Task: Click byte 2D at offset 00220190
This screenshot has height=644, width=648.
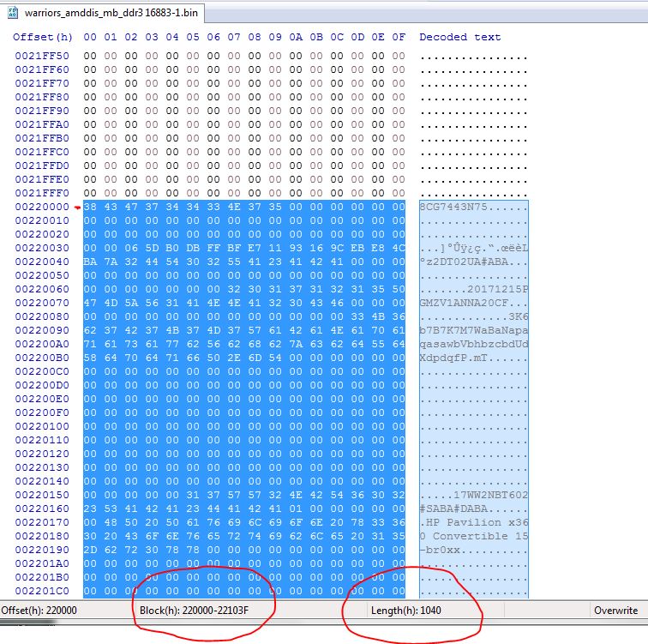Action: pyautogui.click(x=90, y=550)
